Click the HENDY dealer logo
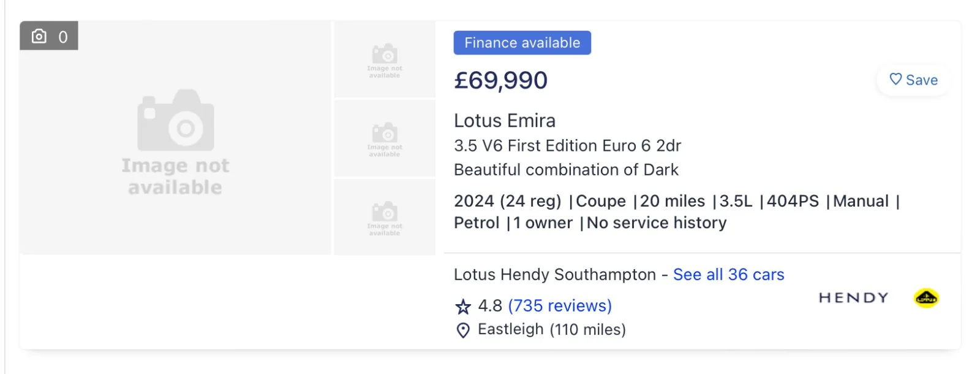Screen dimensions: 980x374 click(853, 298)
